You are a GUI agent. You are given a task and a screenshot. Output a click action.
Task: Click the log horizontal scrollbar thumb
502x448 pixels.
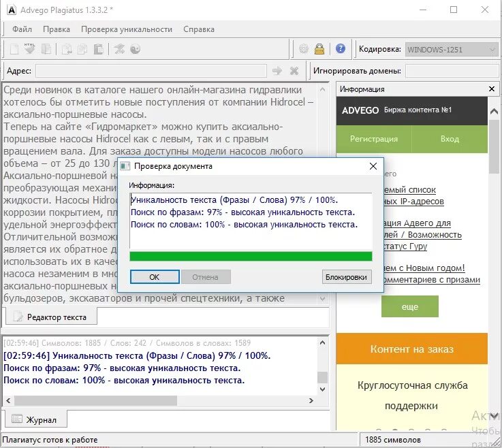(96, 400)
